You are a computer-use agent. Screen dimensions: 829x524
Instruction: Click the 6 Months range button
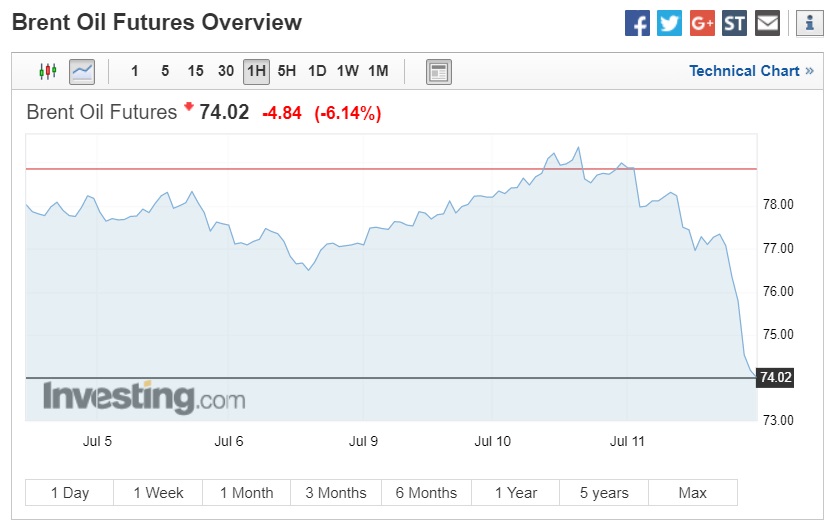coord(426,493)
